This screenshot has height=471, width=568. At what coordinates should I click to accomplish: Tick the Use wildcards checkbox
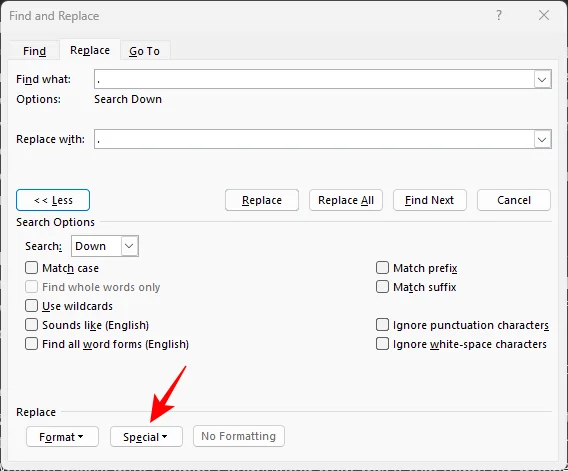pos(32,306)
